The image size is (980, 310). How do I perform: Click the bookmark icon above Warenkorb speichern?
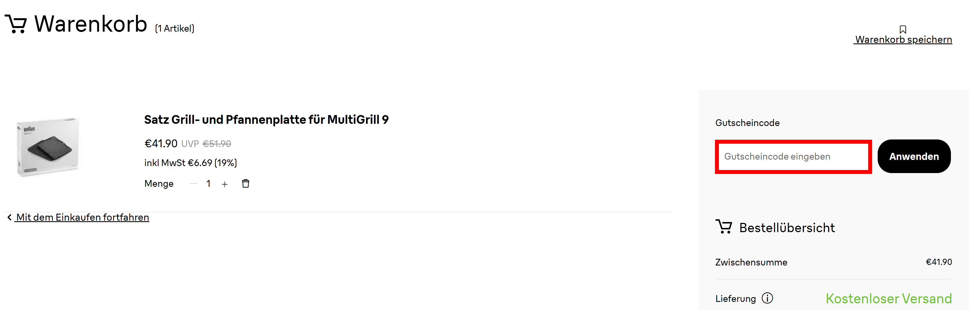click(903, 29)
